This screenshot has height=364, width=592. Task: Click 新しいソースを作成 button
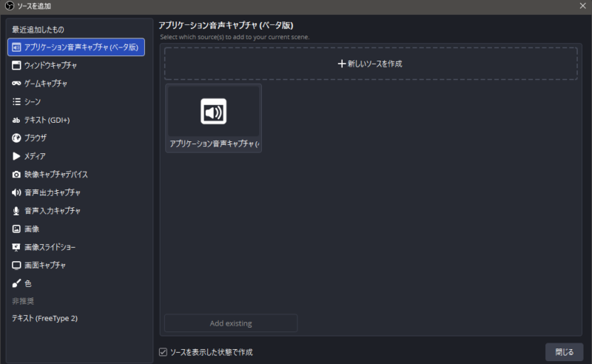pyautogui.click(x=371, y=64)
